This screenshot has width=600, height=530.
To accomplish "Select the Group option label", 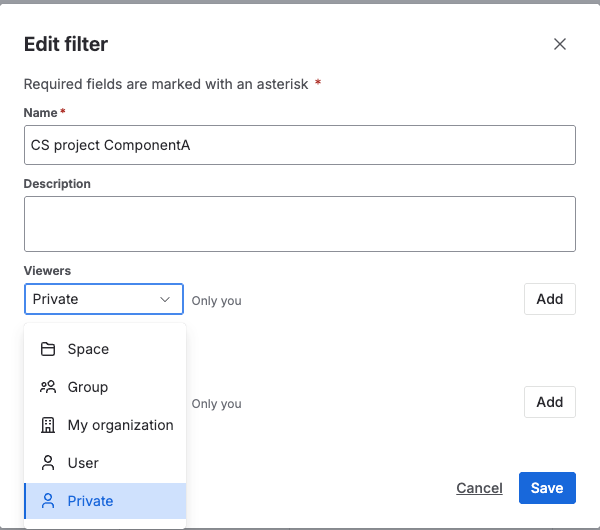I will pos(88,387).
